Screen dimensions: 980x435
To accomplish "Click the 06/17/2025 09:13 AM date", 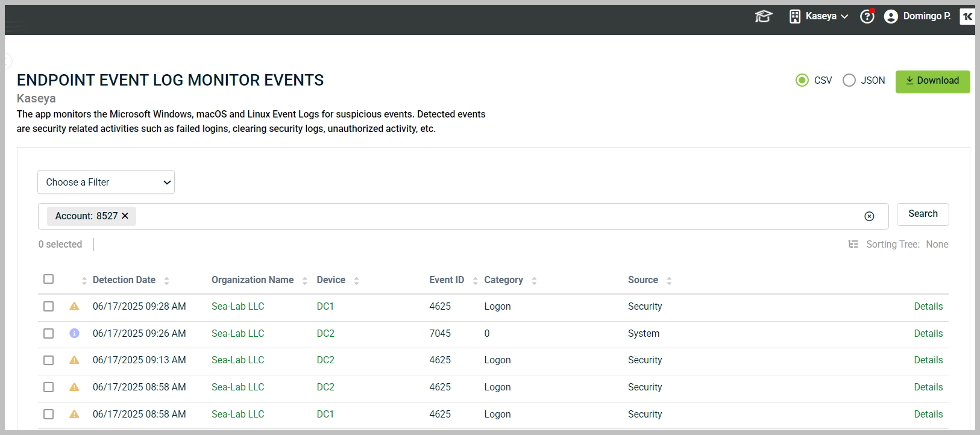I will click(x=139, y=360).
